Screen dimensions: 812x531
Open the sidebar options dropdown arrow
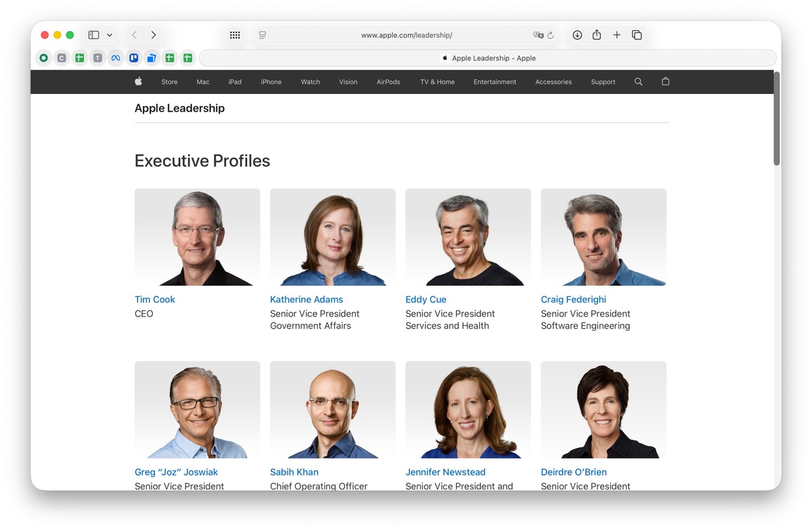point(110,35)
